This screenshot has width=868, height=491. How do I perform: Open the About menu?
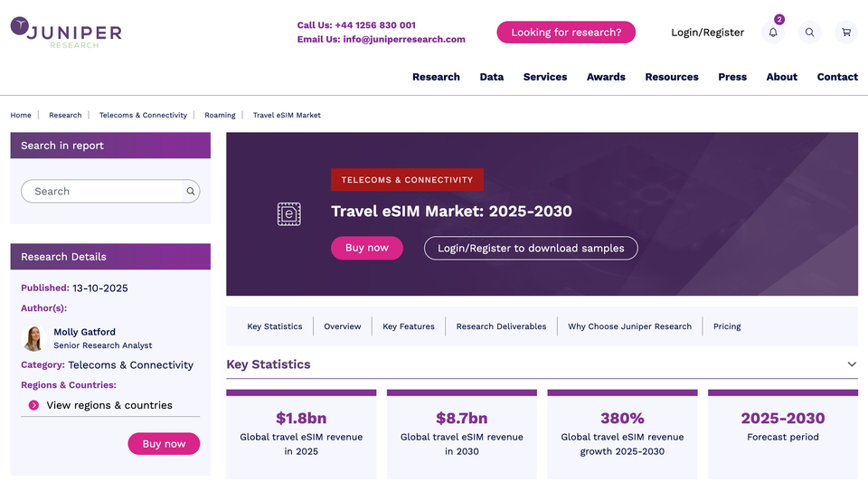pyautogui.click(x=781, y=77)
